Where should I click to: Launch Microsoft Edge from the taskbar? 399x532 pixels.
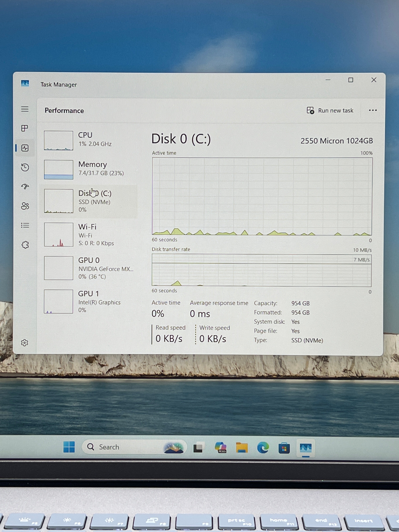coord(263,448)
